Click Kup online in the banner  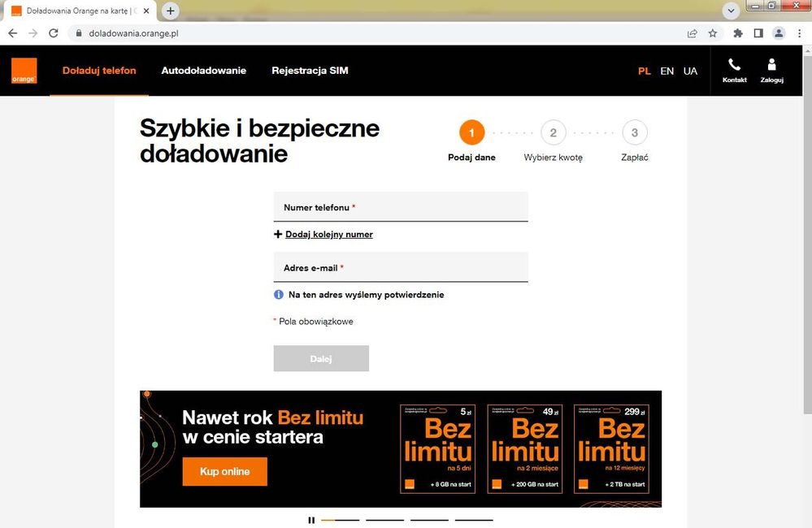pos(224,471)
